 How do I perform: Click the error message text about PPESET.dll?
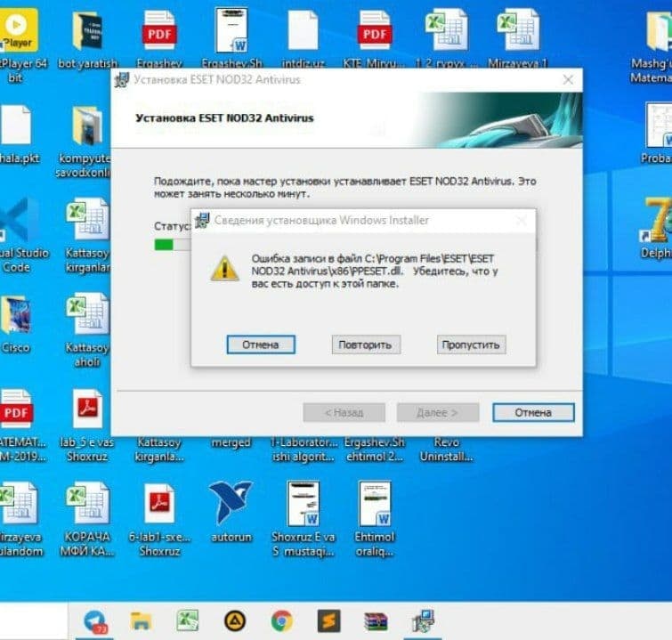(x=374, y=271)
